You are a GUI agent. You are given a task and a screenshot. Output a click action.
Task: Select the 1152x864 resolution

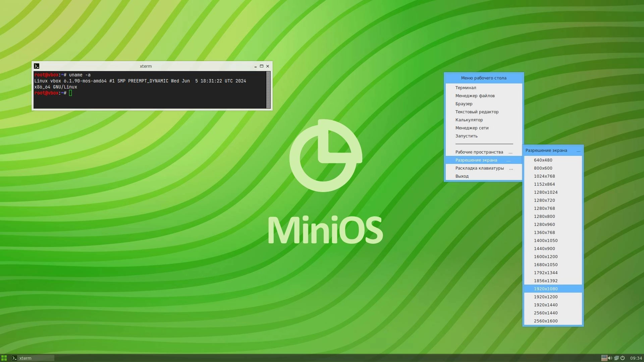coord(553,184)
